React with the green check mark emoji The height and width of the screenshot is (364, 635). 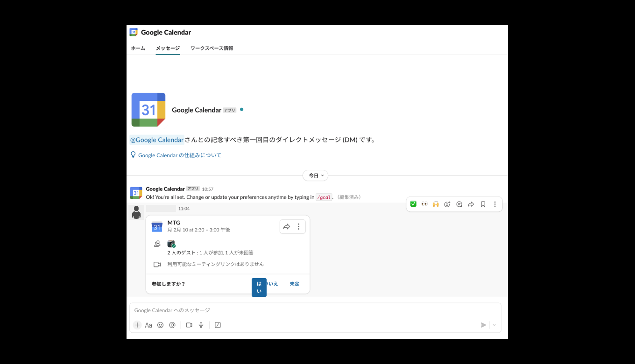[413, 204]
